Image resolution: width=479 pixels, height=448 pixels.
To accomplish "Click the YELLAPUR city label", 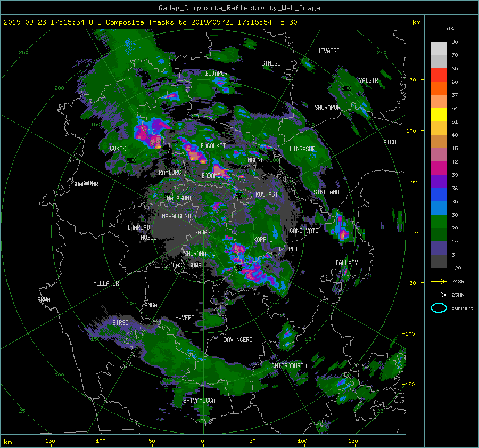I will [106, 283].
